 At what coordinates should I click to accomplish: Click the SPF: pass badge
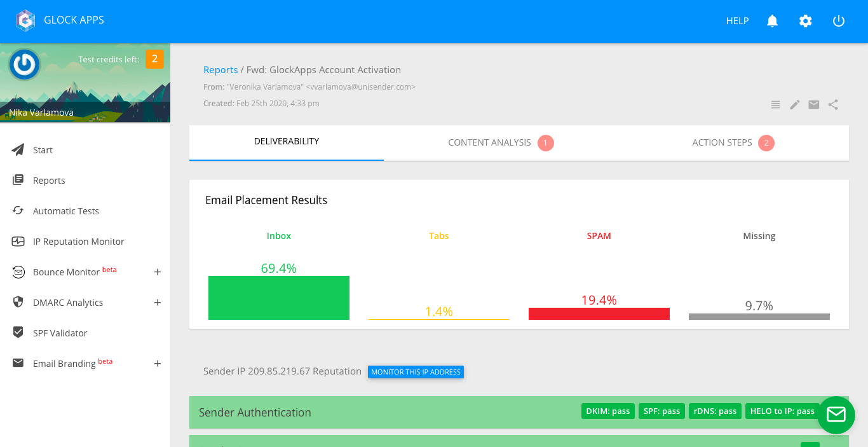[662, 411]
